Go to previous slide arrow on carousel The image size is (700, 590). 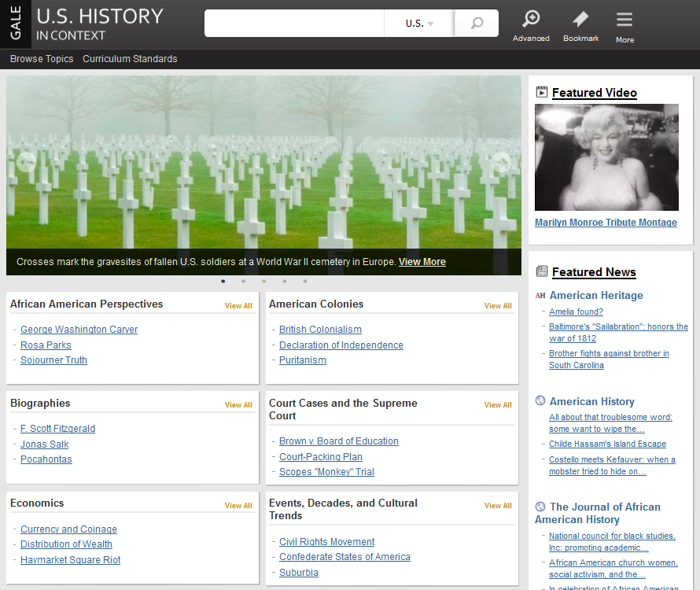coord(26,163)
